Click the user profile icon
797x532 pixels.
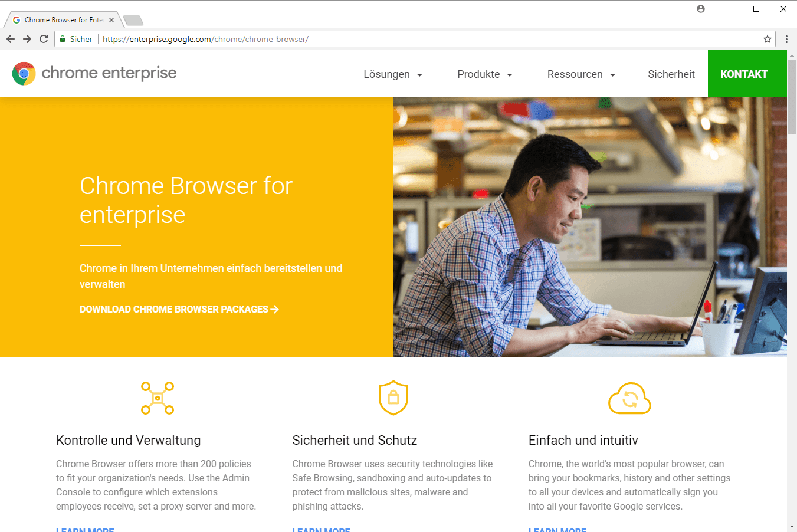point(701,9)
